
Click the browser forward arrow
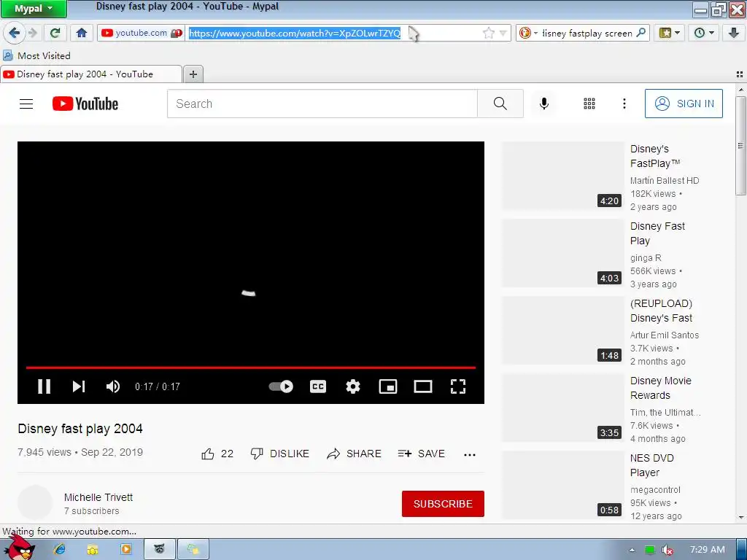tap(33, 33)
